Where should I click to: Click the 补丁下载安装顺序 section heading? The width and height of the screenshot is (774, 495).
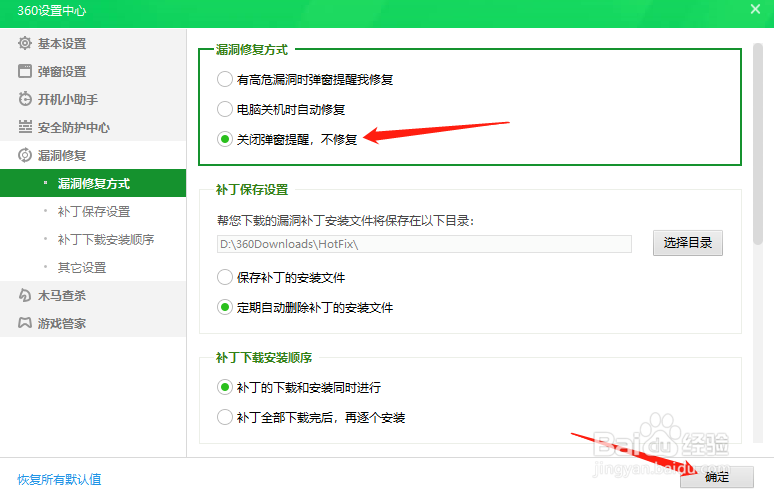click(264, 357)
